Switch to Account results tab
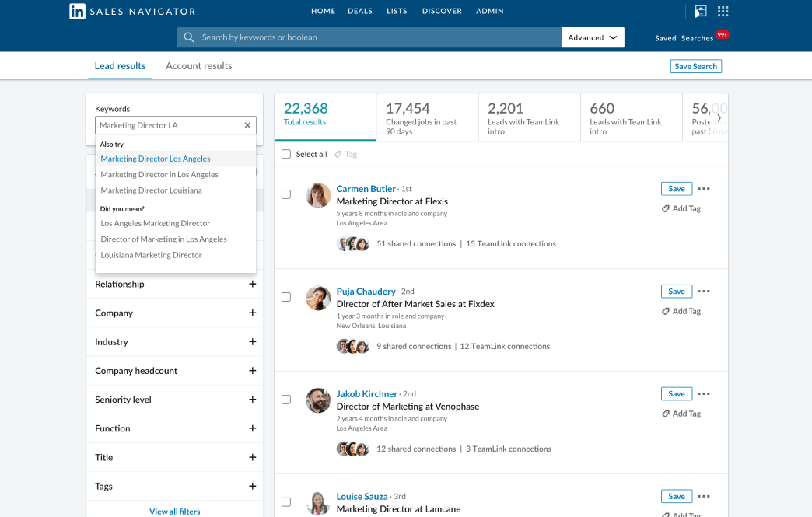 pyautogui.click(x=199, y=66)
